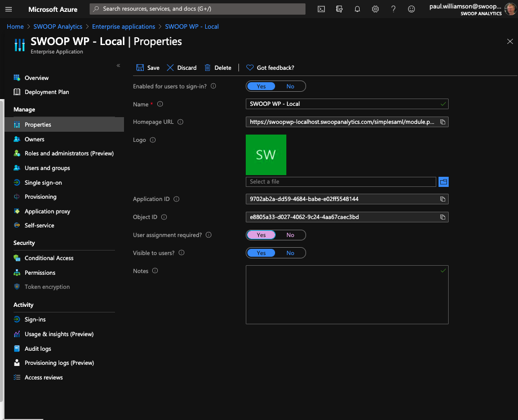
Task: Click the feedback smiley icon
Action: [411, 9]
